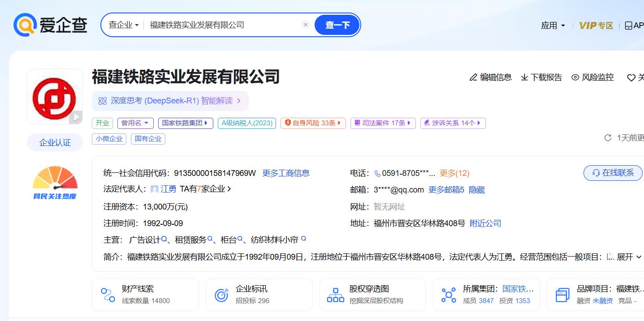This screenshot has height=321, width=644.
Task: Open the 企业标讯 card
Action: [259, 295]
